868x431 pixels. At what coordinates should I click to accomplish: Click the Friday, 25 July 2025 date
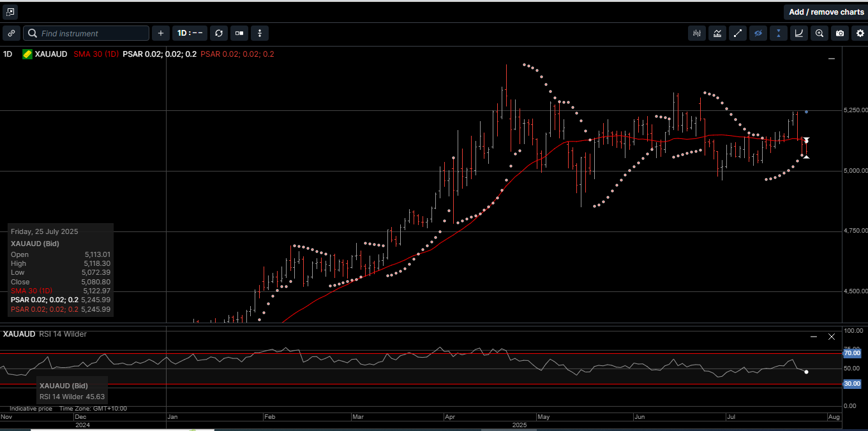pyautogui.click(x=45, y=231)
